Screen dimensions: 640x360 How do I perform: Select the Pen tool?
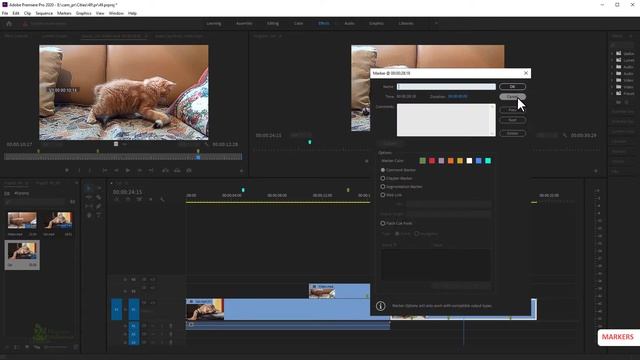tap(99, 206)
